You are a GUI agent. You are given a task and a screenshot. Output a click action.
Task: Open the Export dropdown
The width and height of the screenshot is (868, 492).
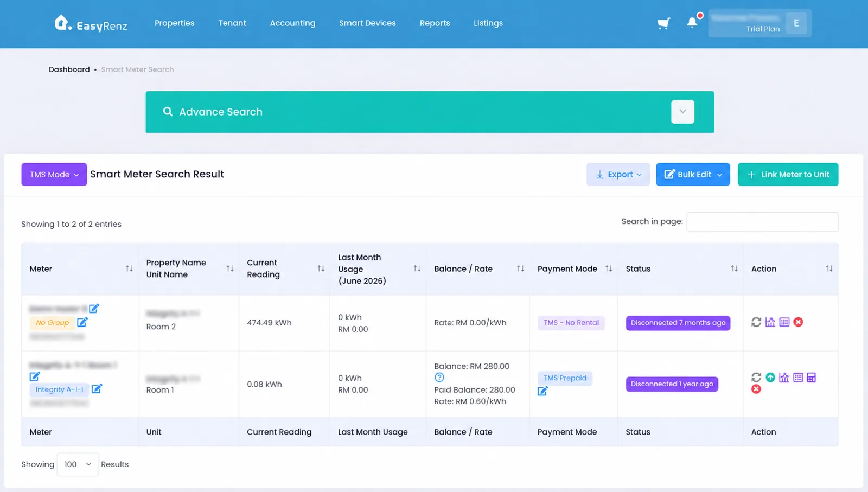pyautogui.click(x=618, y=174)
